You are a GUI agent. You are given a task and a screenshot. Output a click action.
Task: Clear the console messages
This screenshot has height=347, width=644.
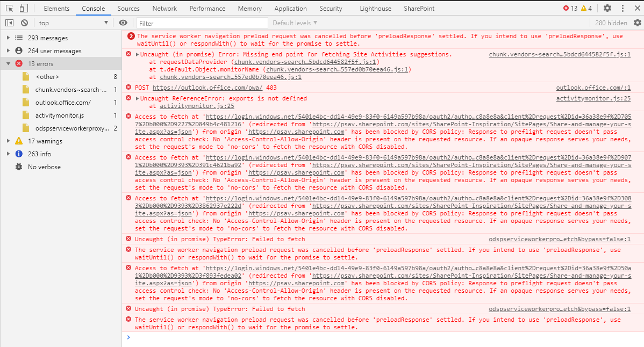click(24, 23)
